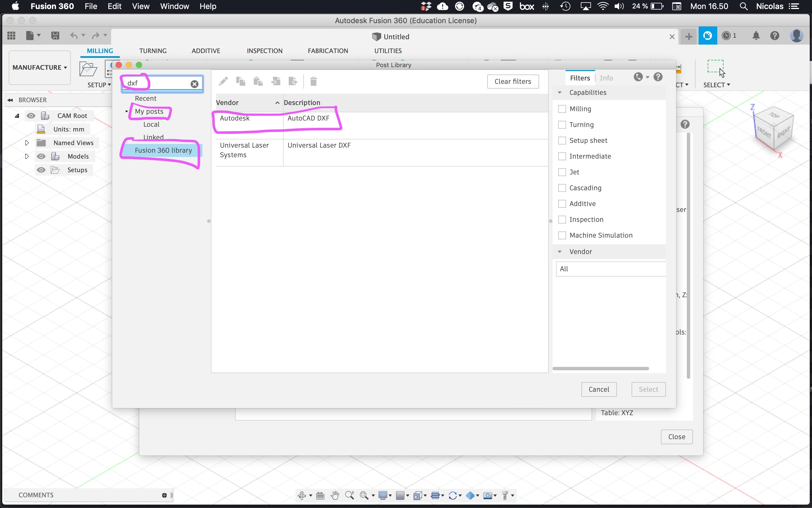
Task: Click the Export icon in Post Library toolbar
Action: click(293, 81)
